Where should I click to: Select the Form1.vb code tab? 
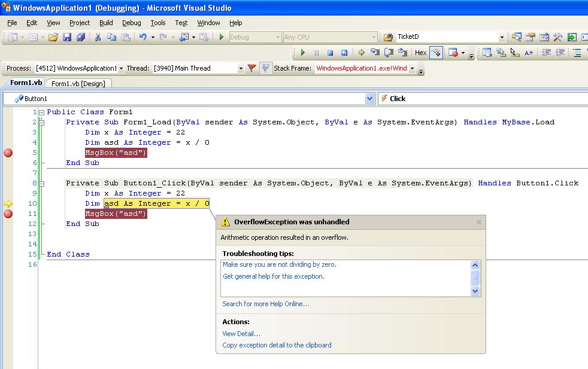tap(26, 83)
